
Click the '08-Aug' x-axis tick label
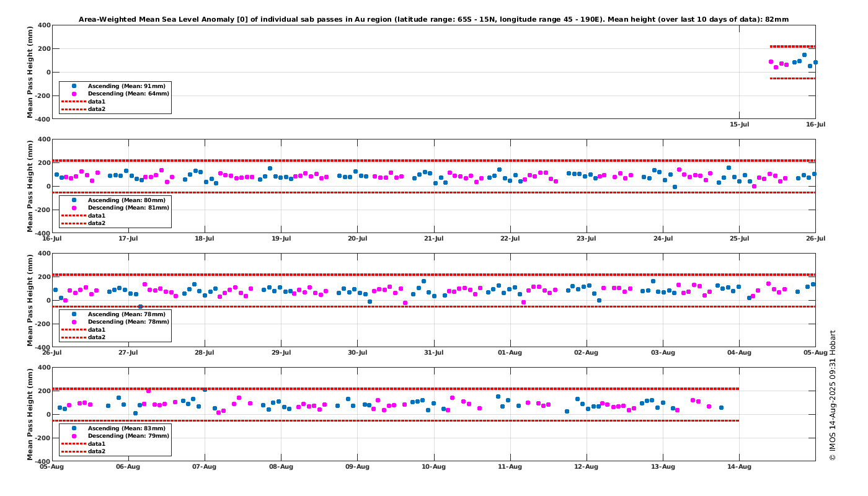tap(281, 467)
